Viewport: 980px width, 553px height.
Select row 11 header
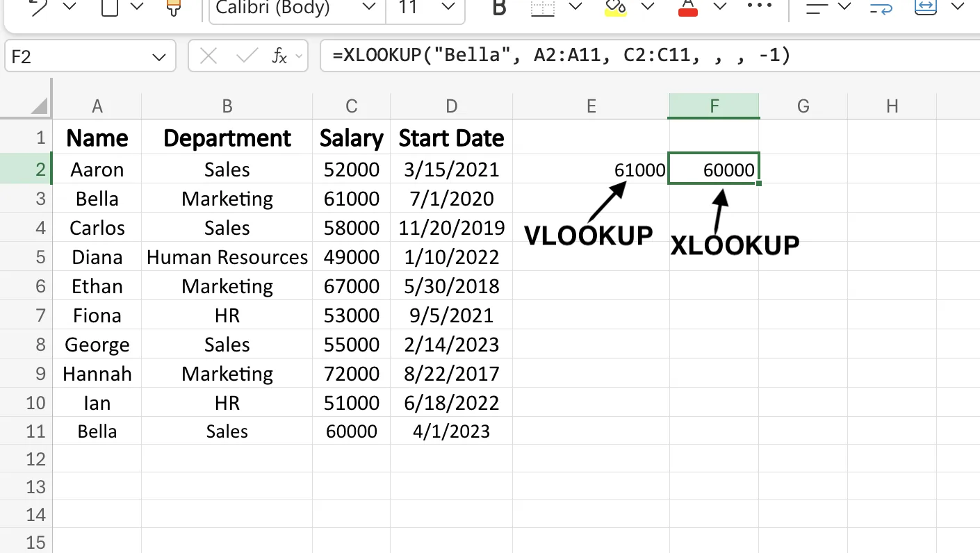click(26, 431)
